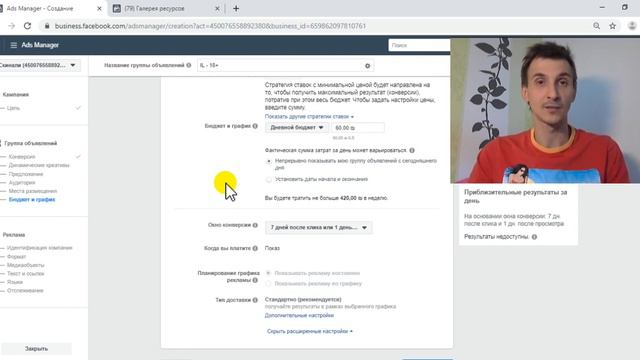Go to Формат in sidebar
Image resolution: width=640 pixels, height=360 pixels.
(16, 257)
